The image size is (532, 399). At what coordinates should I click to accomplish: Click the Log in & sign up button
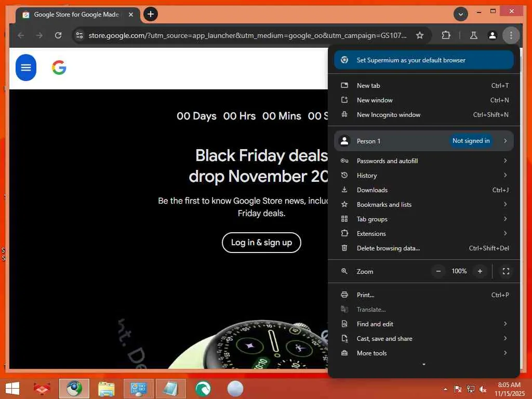pyautogui.click(x=261, y=243)
